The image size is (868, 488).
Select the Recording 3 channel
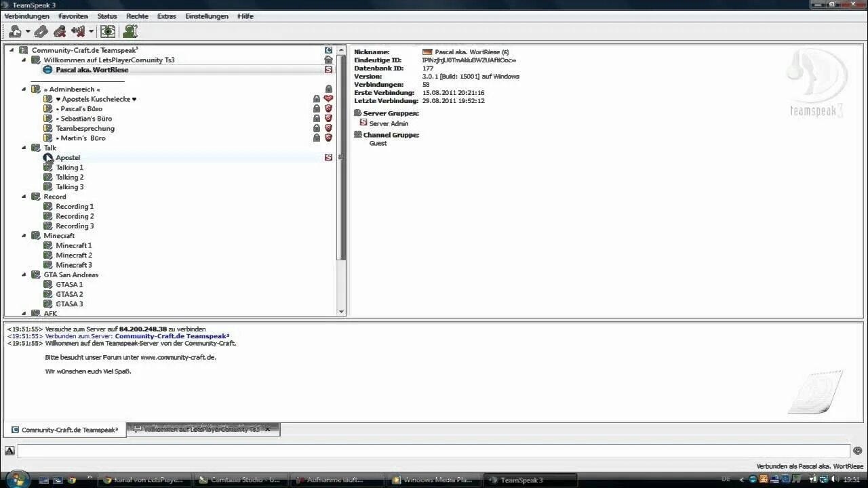pos(75,226)
